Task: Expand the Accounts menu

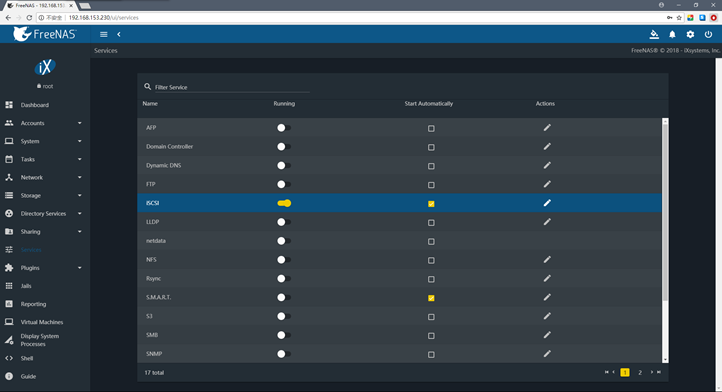Action: [x=44, y=123]
